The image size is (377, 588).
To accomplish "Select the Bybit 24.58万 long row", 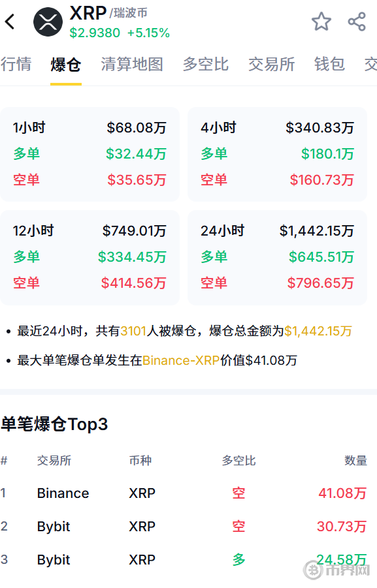I will click(184, 560).
